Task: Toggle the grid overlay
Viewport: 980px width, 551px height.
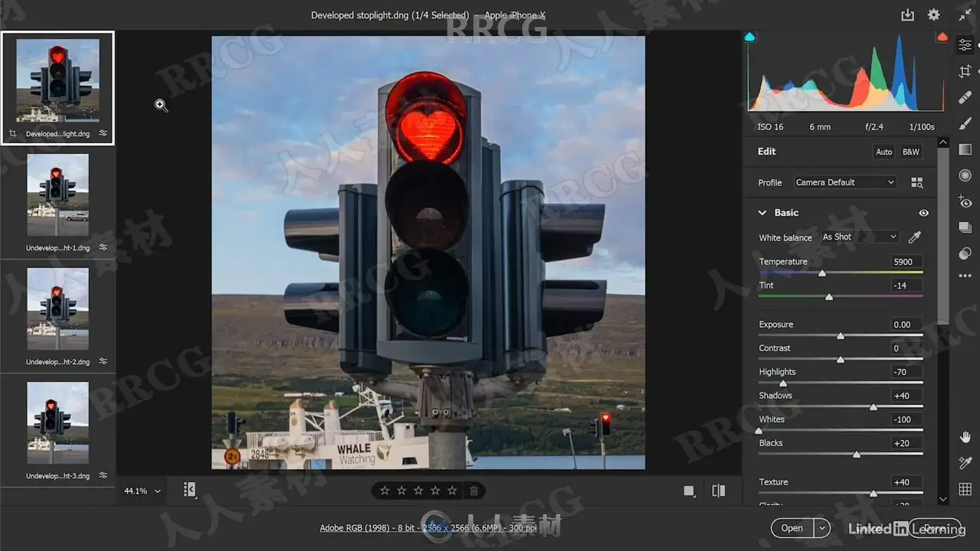Action: coord(965,489)
